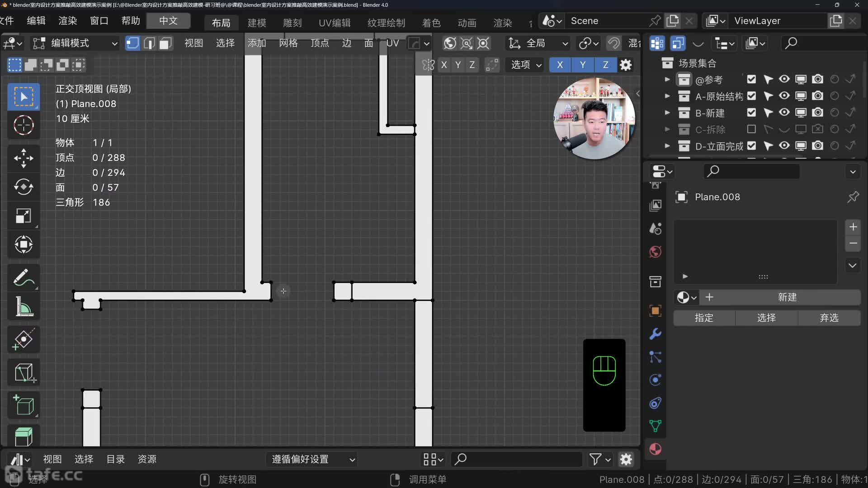868x488 pixels.
Task: Select the Move tool in toolbar
Action: click(24, 158)
